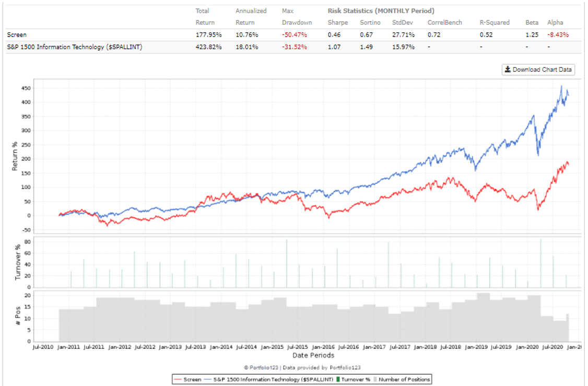Select the S&P 1500 Information Technology ($SPALLINT) row
The width and height of the screenshot is (588, 386).
293,47
